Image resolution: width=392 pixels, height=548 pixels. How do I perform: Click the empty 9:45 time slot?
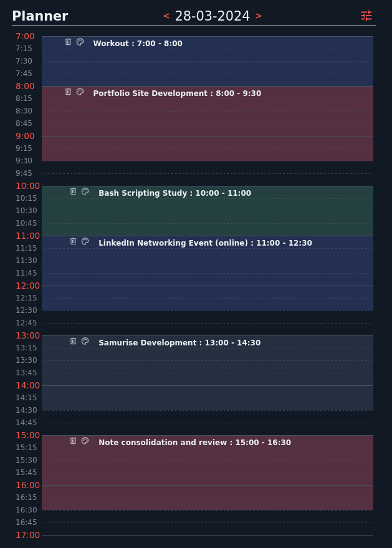click(208, 173)
